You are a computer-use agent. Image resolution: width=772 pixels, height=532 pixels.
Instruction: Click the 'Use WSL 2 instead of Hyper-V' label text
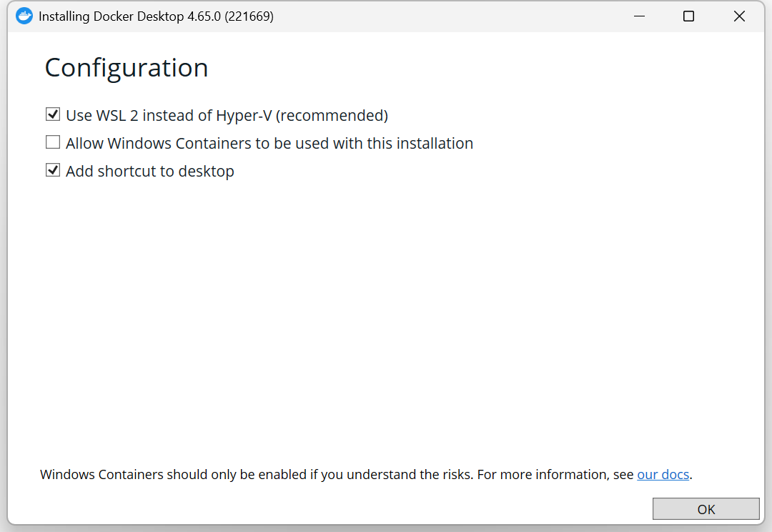[x=227, y=115]
